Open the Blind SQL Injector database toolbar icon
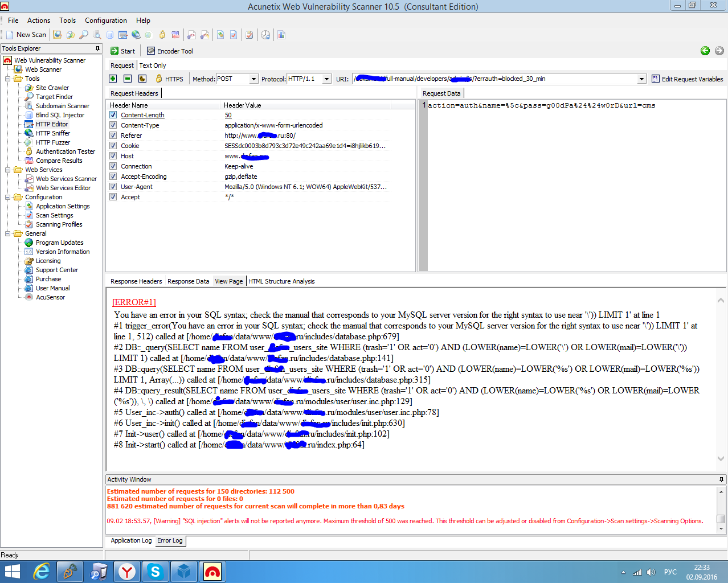 [110, 35]
